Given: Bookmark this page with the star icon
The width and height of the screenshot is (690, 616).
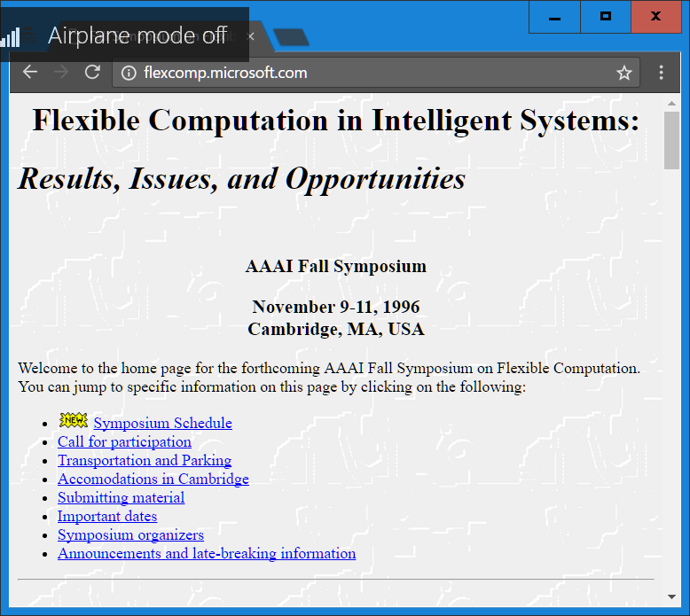Looking at the screenshot, I should pos(624,73).
